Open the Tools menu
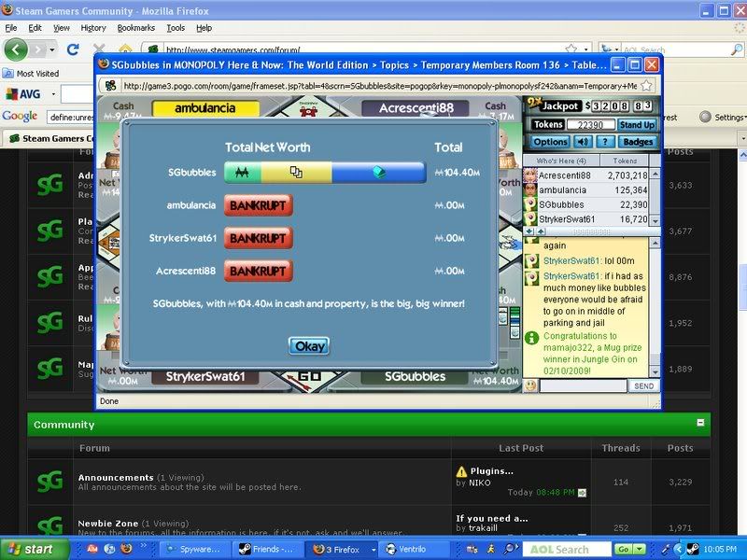 click(x=176, y=28)
